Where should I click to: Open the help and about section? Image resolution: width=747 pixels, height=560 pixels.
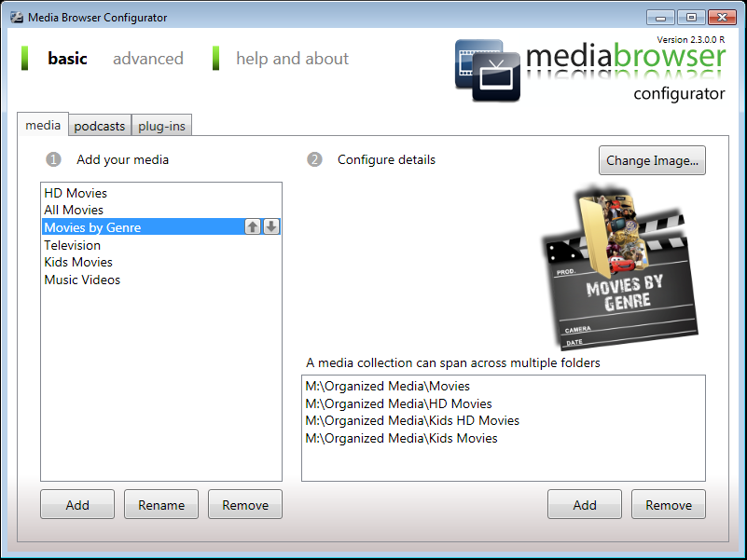pyautogui.click(x=292, y=59)
